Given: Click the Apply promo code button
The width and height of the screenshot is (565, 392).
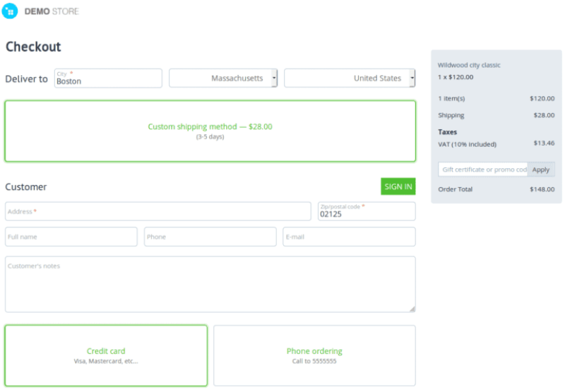Looking at the screenshot, I should [541, 170].
